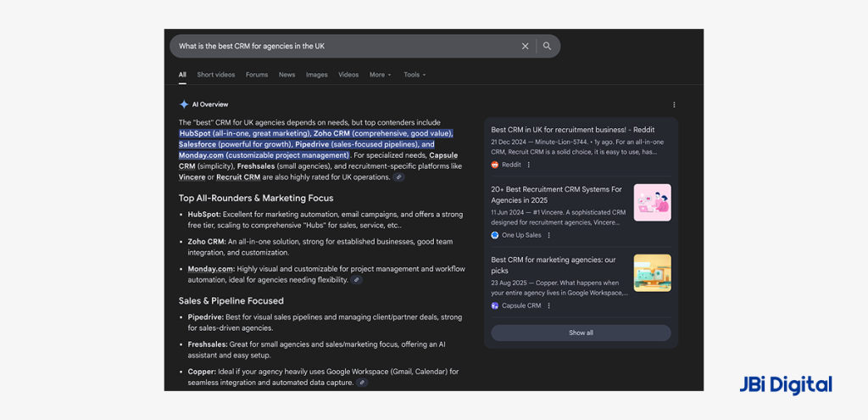This screenshot has height=420, width=868.
Task: Click the 'Top All-Rounders & Marketing Focus' heading
Action: point(256,199)
